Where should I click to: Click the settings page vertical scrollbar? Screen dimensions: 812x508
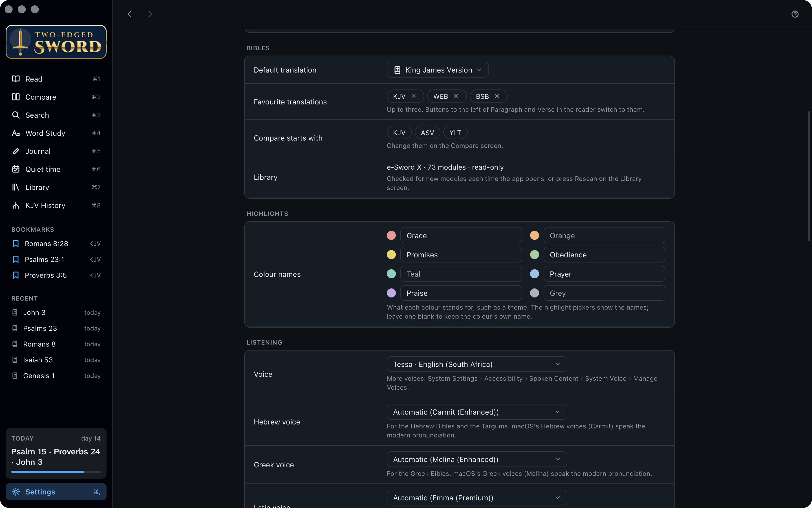pos(809,176)
